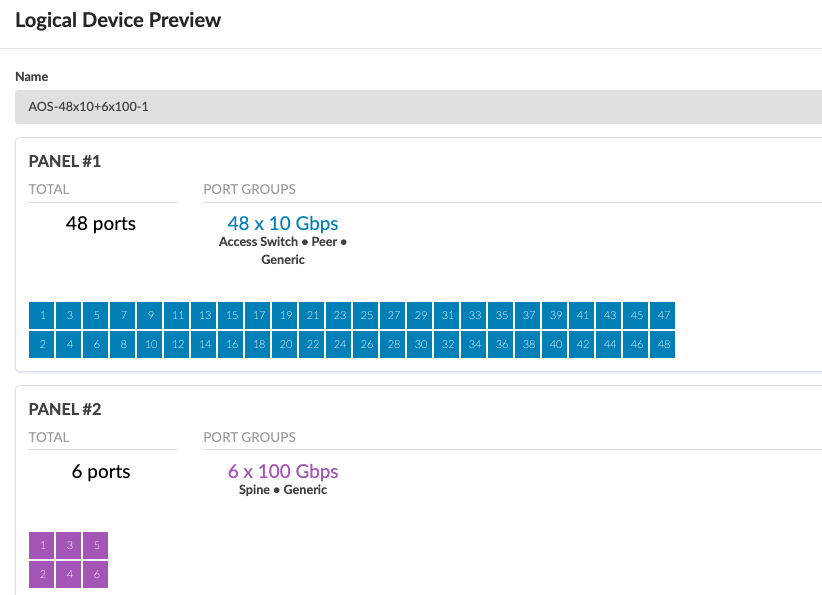822x595 pixels.
Task: Click purple port 3 in Panel #2
Action: [69, 545]
